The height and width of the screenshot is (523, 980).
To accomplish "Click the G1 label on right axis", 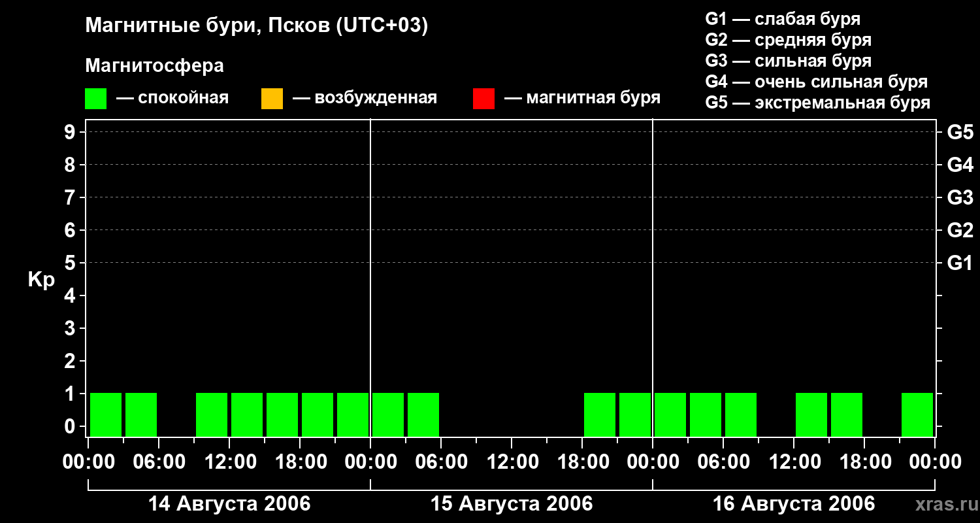I will point(960,263).
